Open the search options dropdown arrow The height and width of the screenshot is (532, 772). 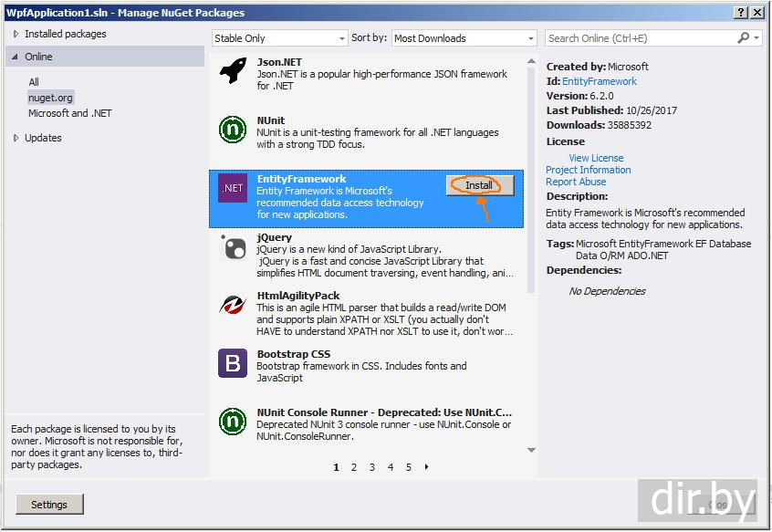pyautogui.click(x=756, y=38)
